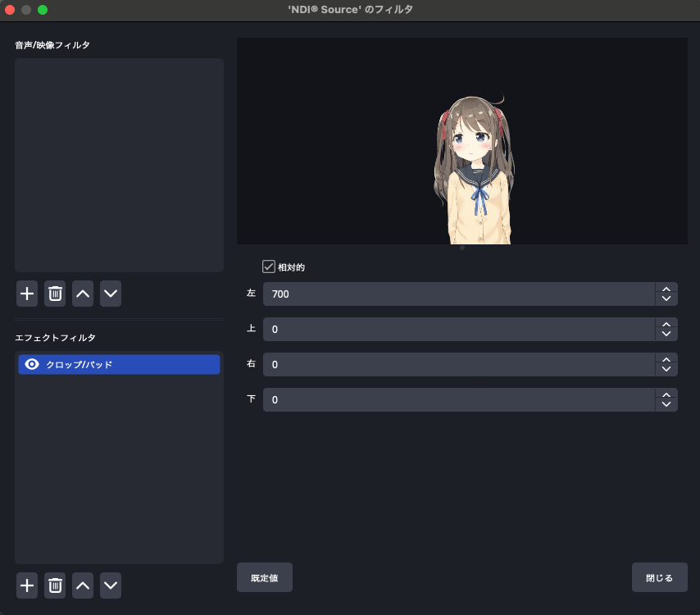Increase the 左 crop value with up stepper
Screen dimensions: 700x615
666,289
